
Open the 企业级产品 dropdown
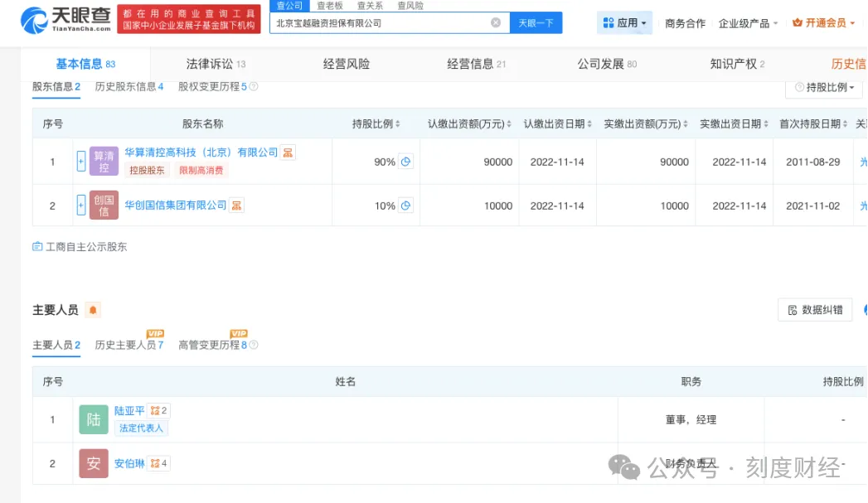pyautogui.click(x=748, y=23)
